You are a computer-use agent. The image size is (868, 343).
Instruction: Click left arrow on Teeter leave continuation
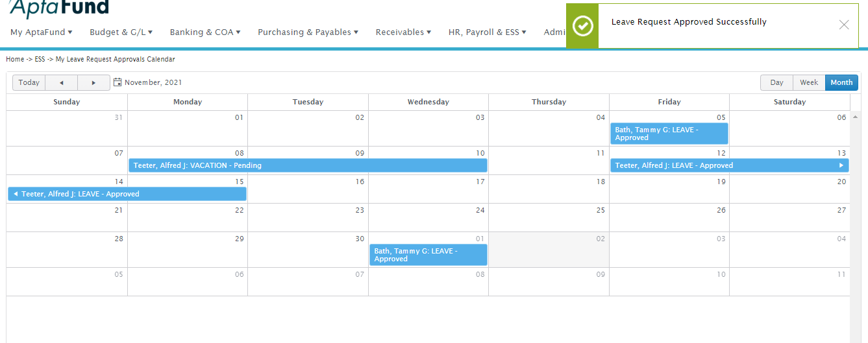click(15, 194)
